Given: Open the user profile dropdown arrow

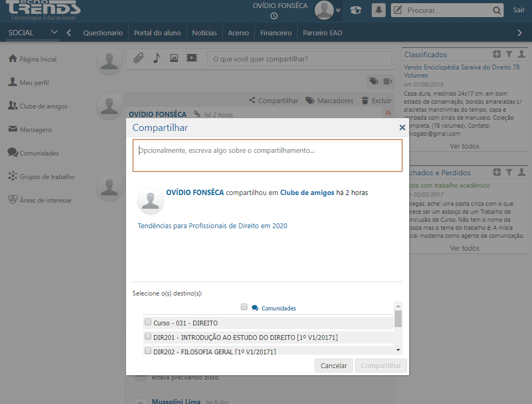Looking at the screenshot, I should [x=338, y=10].
